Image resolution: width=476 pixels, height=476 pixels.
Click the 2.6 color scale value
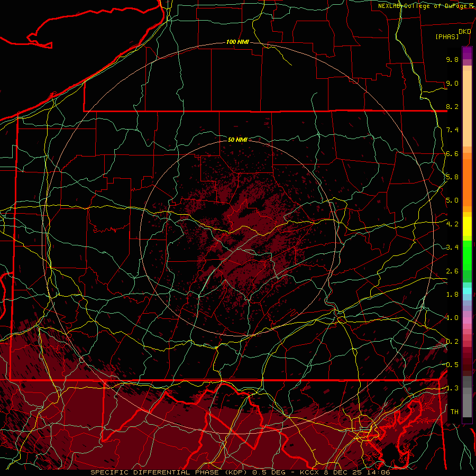click(452, 271)
